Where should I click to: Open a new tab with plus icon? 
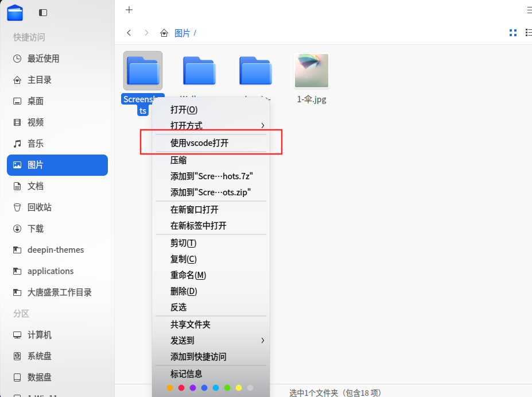coord(129,10)
